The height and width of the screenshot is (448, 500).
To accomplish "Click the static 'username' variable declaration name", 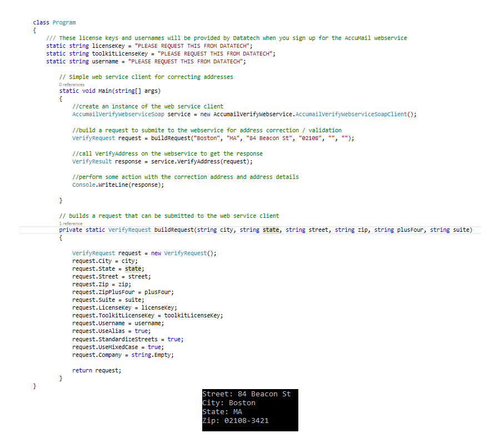I will pos(105,61).
